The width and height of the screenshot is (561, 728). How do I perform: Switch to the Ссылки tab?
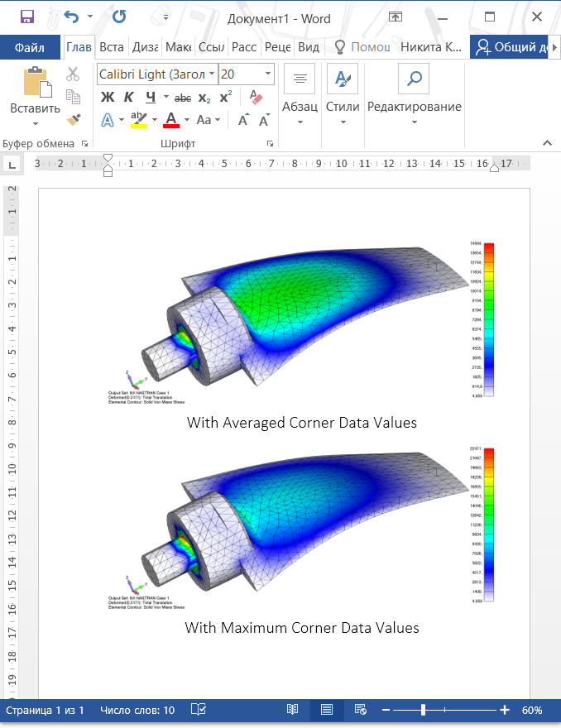211,47
